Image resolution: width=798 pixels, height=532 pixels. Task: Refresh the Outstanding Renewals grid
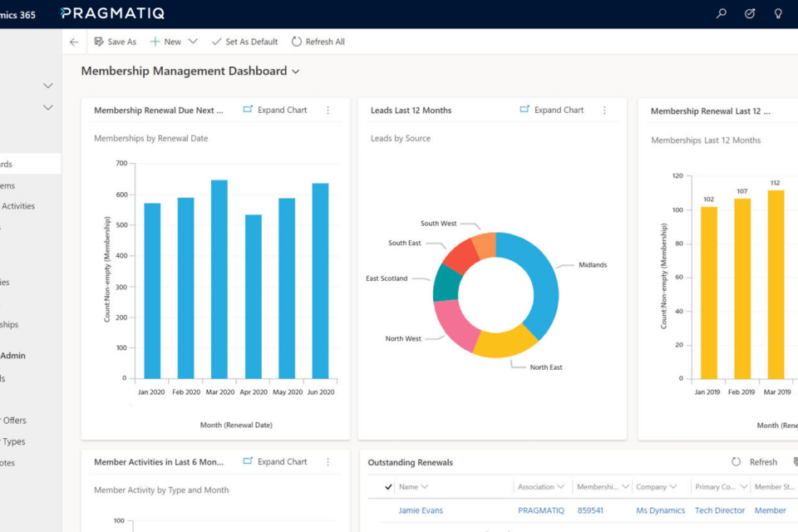click(x=755, y=462)
